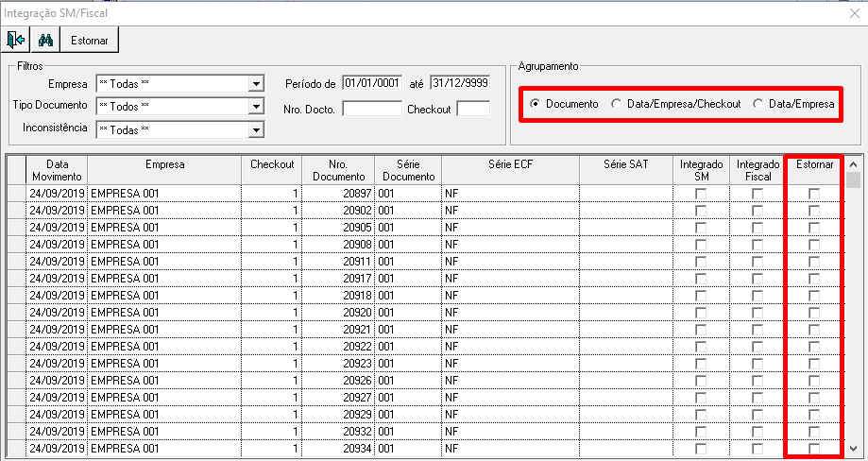Click the Integrado Fiscal column header
Screen dimensions: 868x461
coord(757,170)
